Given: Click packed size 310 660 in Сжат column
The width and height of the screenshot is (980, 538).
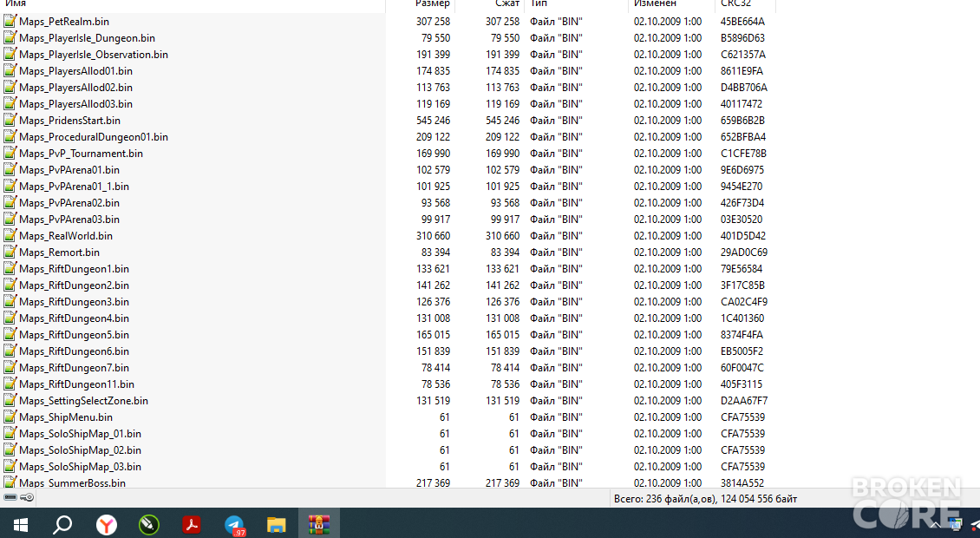Looking at the screenshot, I should click(502, 236).
